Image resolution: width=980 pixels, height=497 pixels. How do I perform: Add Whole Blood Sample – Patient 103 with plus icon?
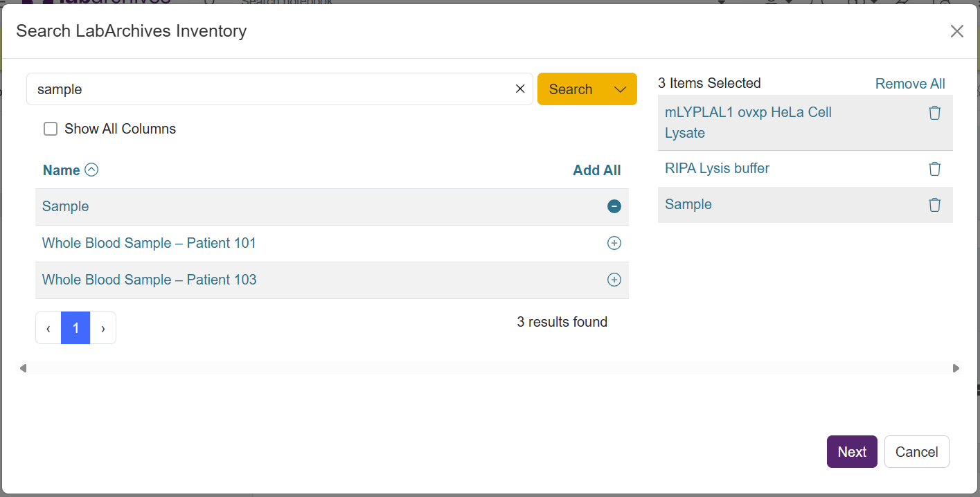point(614,280)
